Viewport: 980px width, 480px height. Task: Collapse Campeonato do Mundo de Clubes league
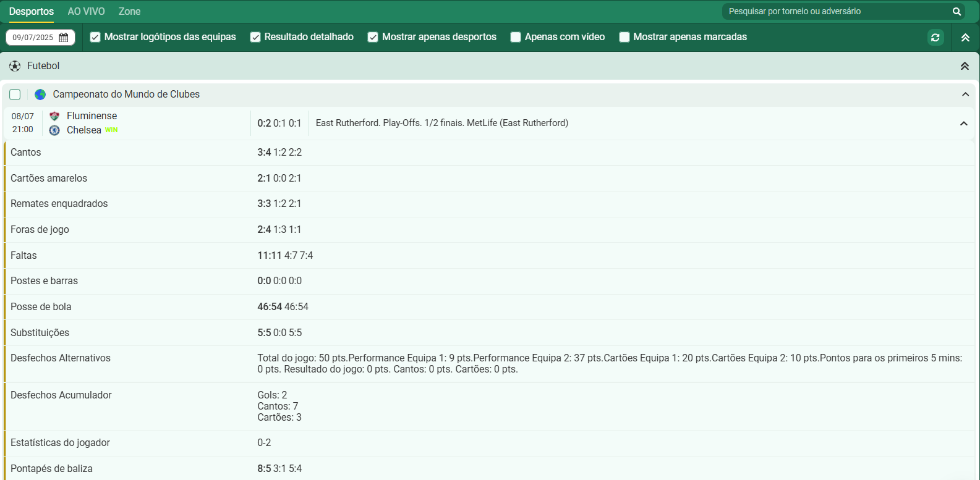(965, 95)
